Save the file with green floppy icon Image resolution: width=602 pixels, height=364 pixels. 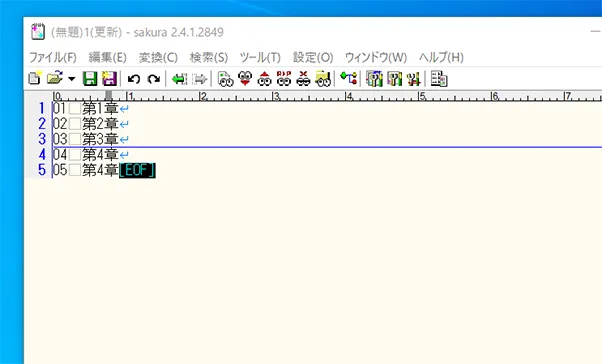pyautogui.click(x=90, y=79)
